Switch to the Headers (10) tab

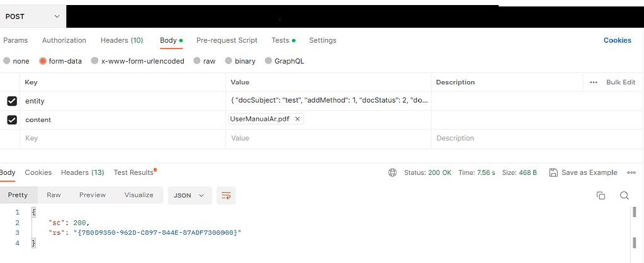click(x=121, y=40)
